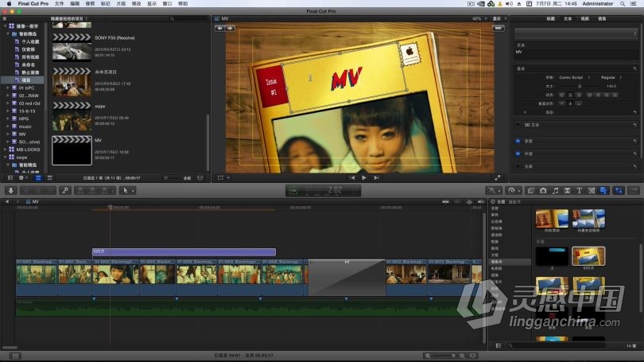The width and height of the screenshot is (644, 362).
Task: Open the themes browser icon
Action: 603,190
